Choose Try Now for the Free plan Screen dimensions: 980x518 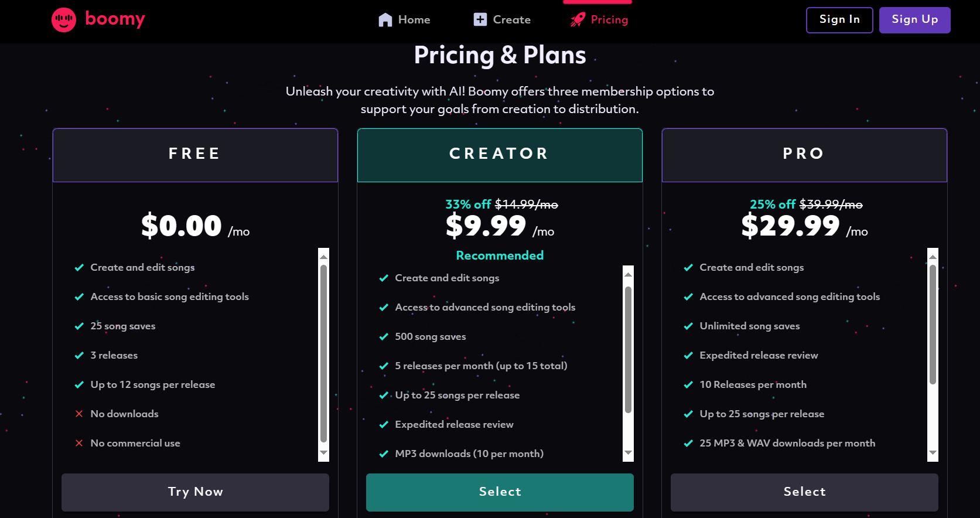tap(195, 492)
